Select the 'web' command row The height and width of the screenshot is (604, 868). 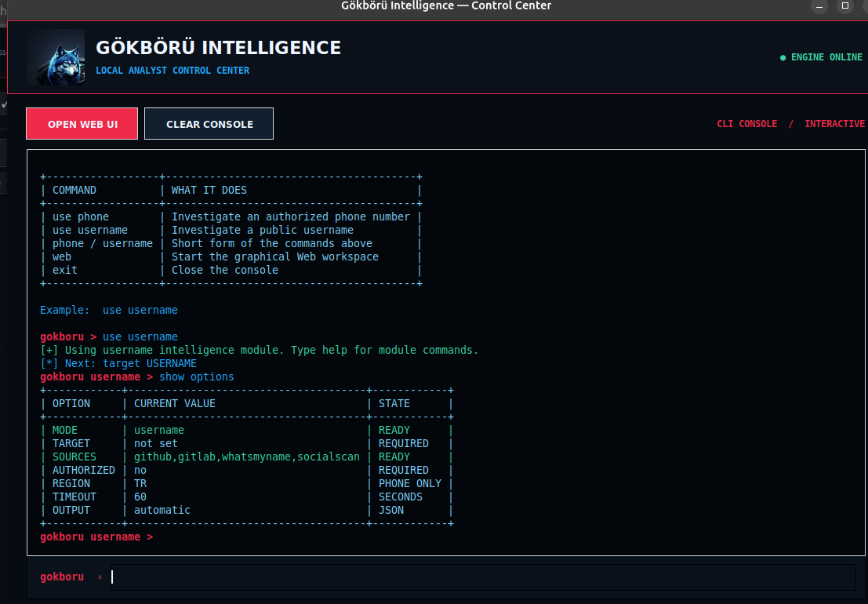click(x=231, y=257)
